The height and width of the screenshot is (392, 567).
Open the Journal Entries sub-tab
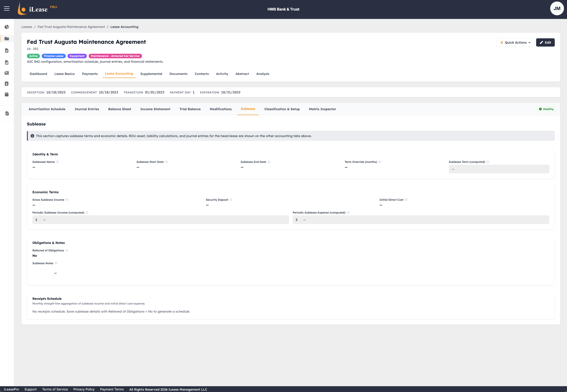tap(87, 109)
